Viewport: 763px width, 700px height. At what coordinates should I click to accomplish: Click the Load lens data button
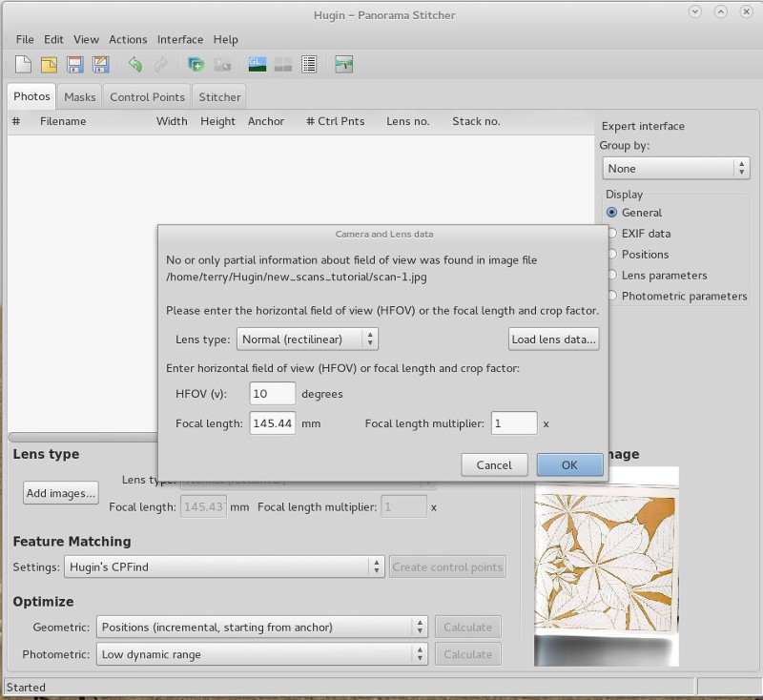[554, 340]
